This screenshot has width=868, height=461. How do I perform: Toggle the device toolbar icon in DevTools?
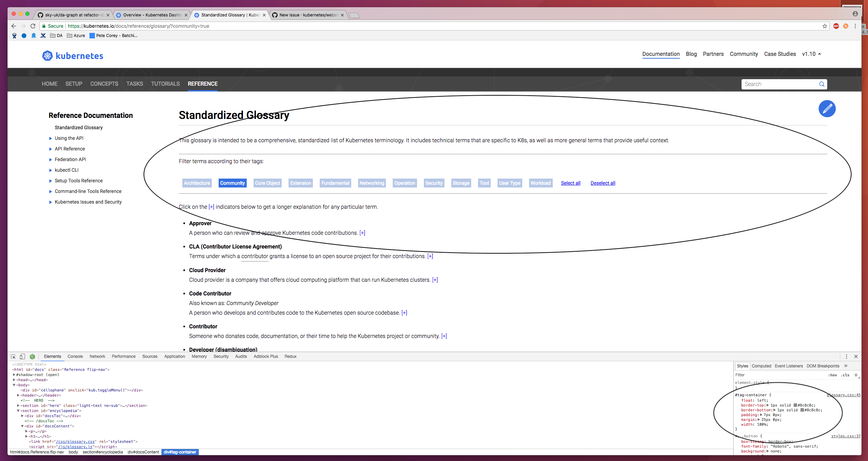(x=22, y=356)
